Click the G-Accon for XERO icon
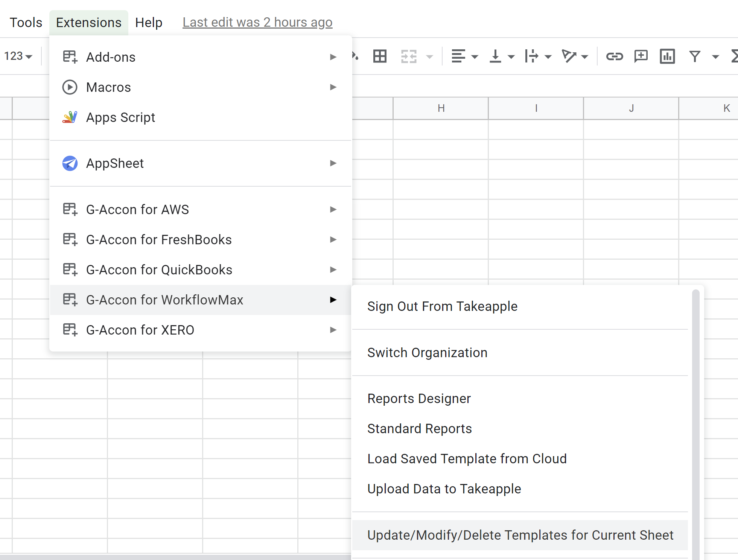 pos(70,330)
